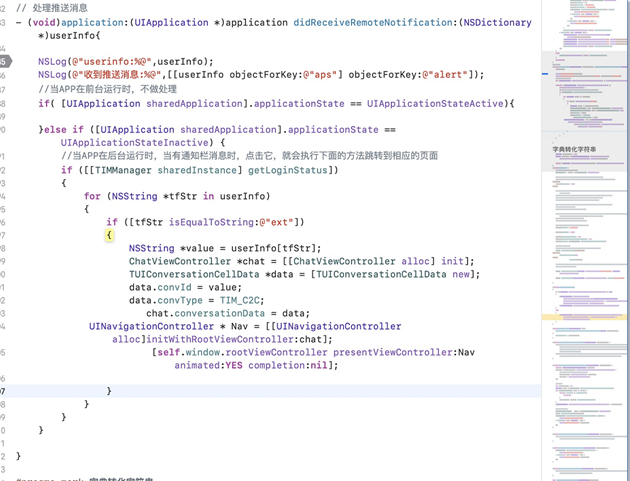This screenshot has height=481, width=630.
Task: Click the *chat variable declaration
Action: 251,261
